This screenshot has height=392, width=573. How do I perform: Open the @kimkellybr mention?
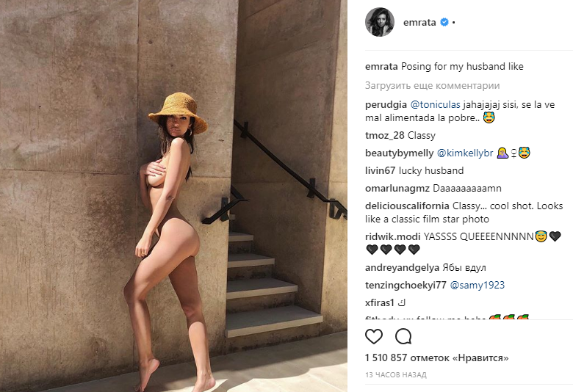[x=465, y=153]
